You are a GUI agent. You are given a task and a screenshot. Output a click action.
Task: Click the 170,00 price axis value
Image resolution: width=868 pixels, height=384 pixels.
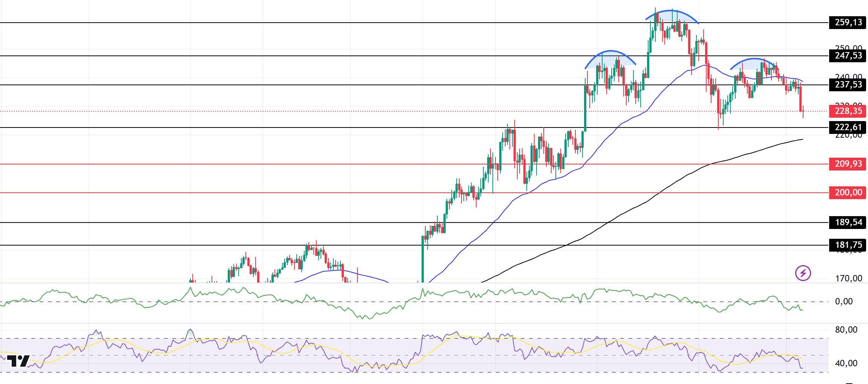pos(848,278)
